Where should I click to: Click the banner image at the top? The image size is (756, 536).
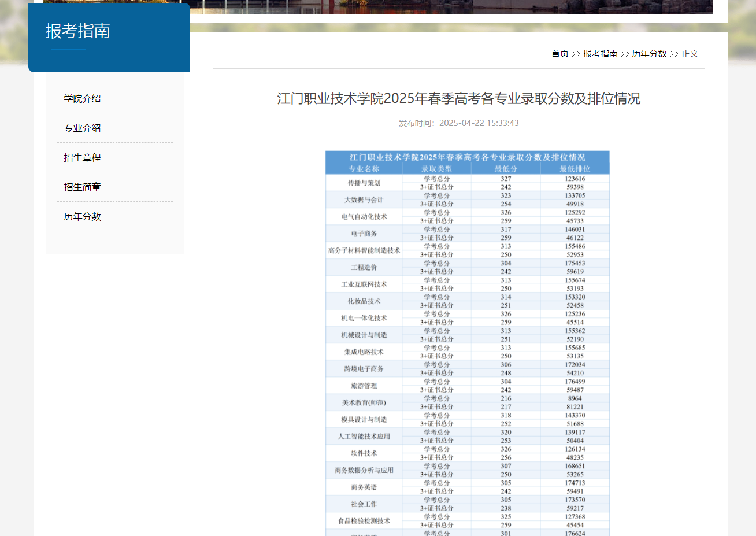(451, 8)
